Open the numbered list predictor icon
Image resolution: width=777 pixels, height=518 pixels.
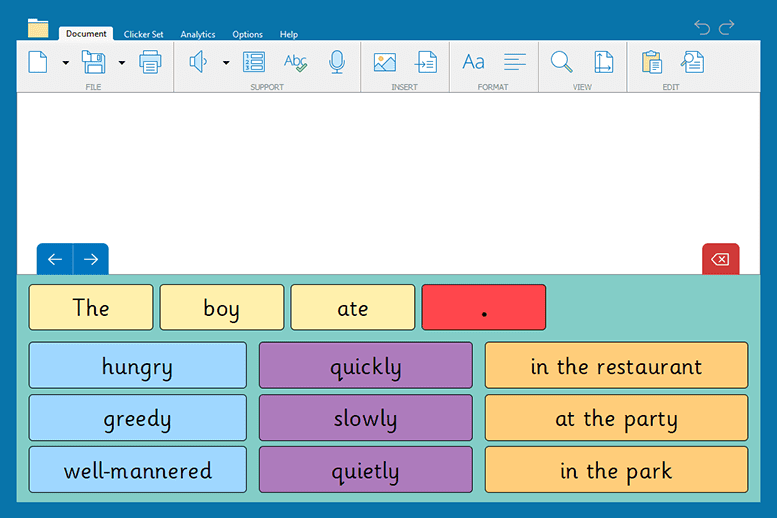coord(254,62)
